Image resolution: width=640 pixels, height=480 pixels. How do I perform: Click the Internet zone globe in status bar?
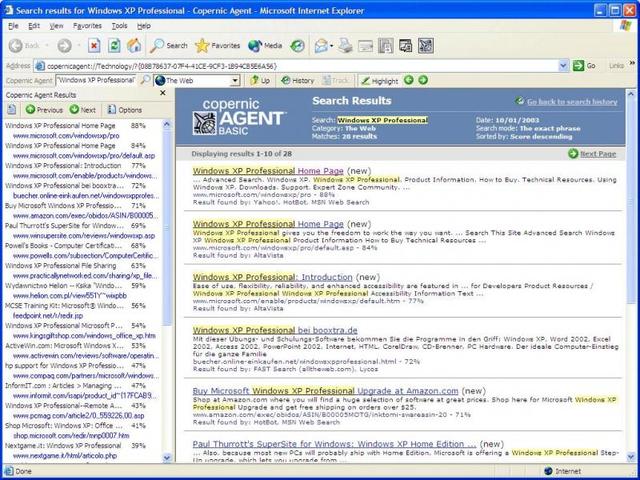[548, 471]
